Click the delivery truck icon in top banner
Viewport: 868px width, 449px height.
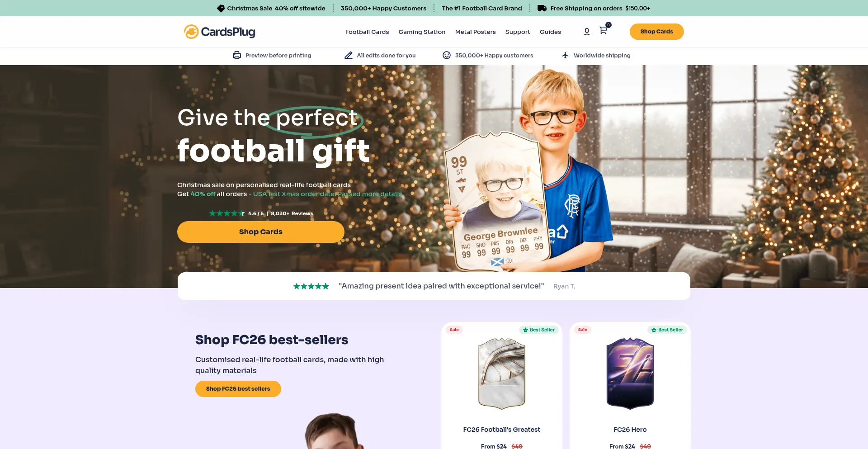[x=542, y=8]
